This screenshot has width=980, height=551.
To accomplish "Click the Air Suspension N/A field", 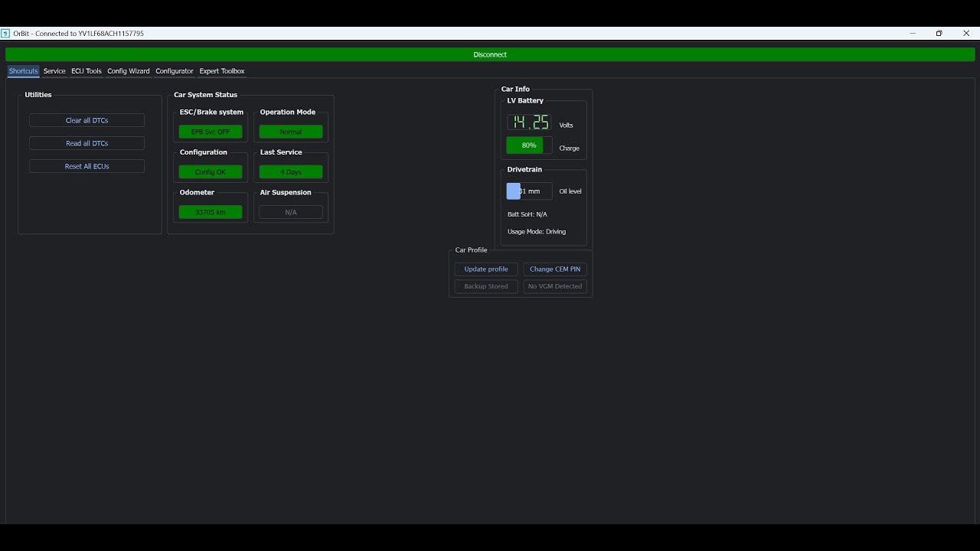I will pyautogui.click(x=291, y=212).
